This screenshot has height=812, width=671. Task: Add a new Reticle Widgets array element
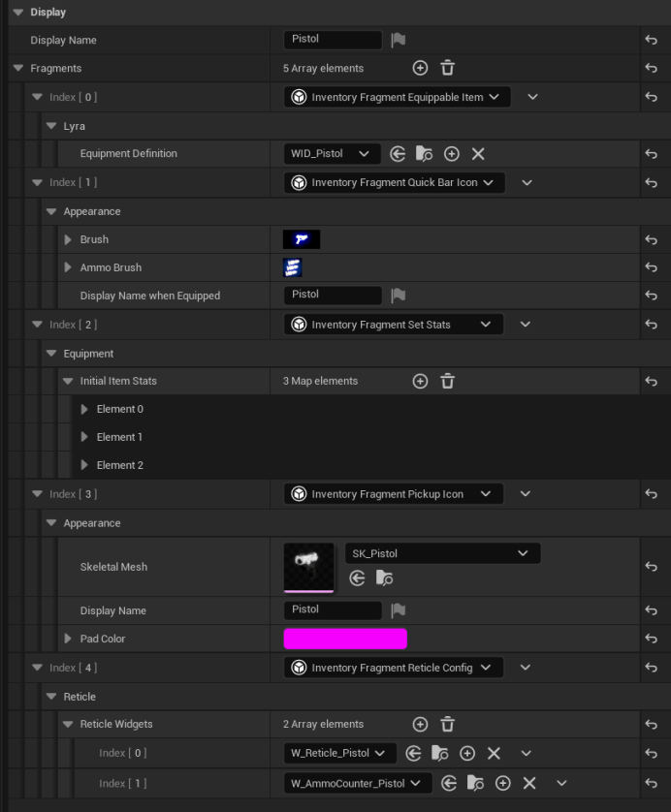point(420,725)
